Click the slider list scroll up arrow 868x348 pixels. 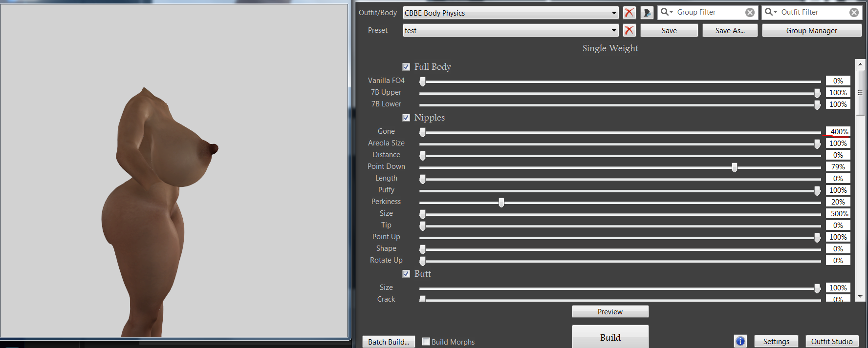tap(860, 64)
